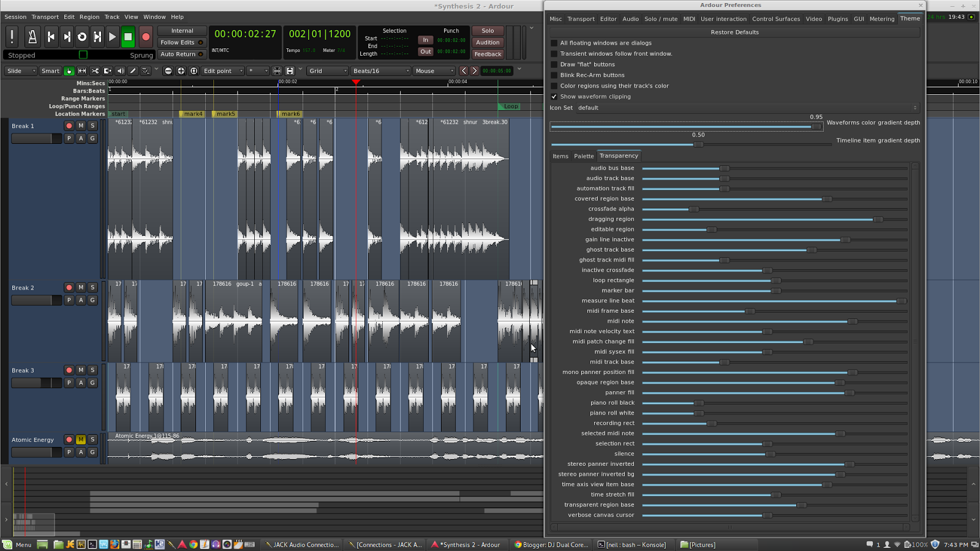Select the Grab (hand) object tool
The image size is (980, 551).
pos(69,71)
